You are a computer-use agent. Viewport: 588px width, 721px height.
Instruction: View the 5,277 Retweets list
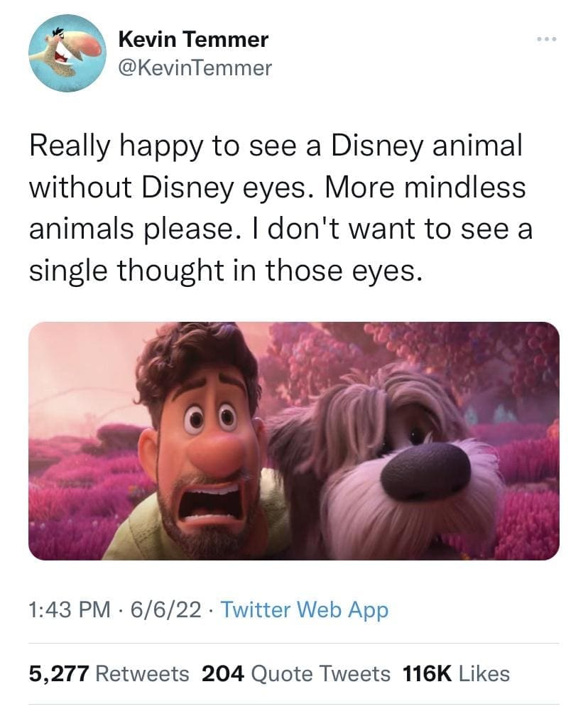(109, 673)
